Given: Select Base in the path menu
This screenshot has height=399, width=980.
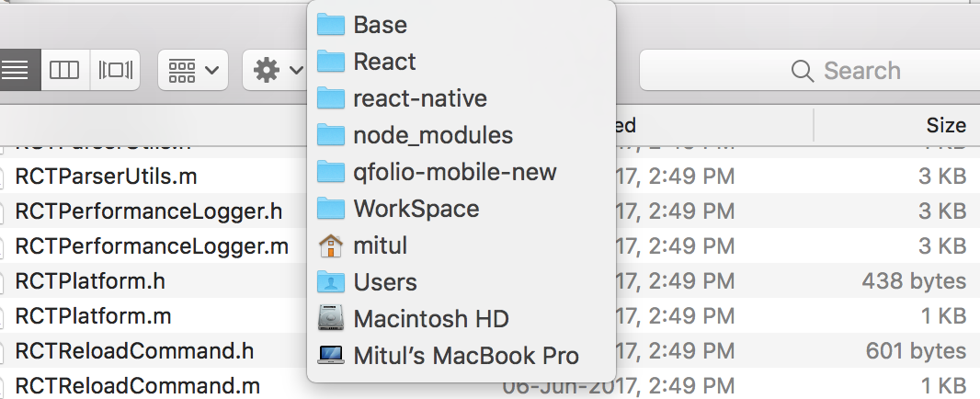Looking at the screenshot, I should [x=462, y=25].
